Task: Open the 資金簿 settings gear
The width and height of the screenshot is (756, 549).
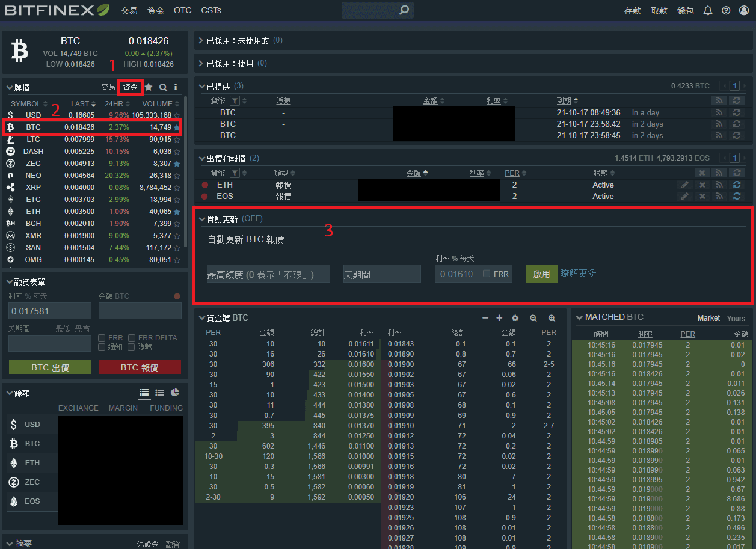Action: pyautogui.click(x=515, y=317)
